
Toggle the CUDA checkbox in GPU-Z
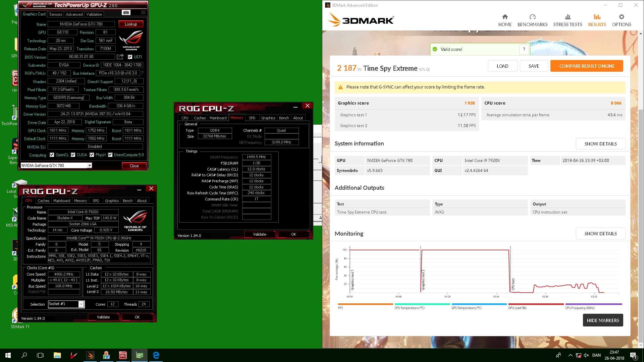click(73, 155)
